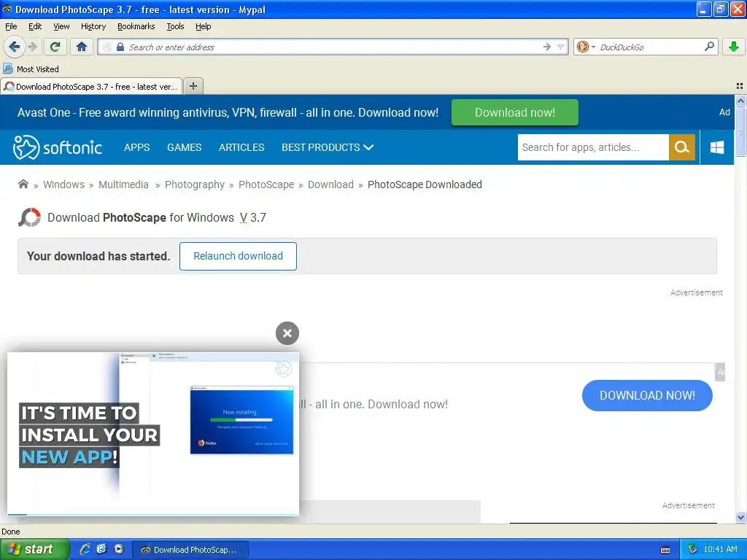
Task: Click the Go arrow in the address bar
Action: 547,47
